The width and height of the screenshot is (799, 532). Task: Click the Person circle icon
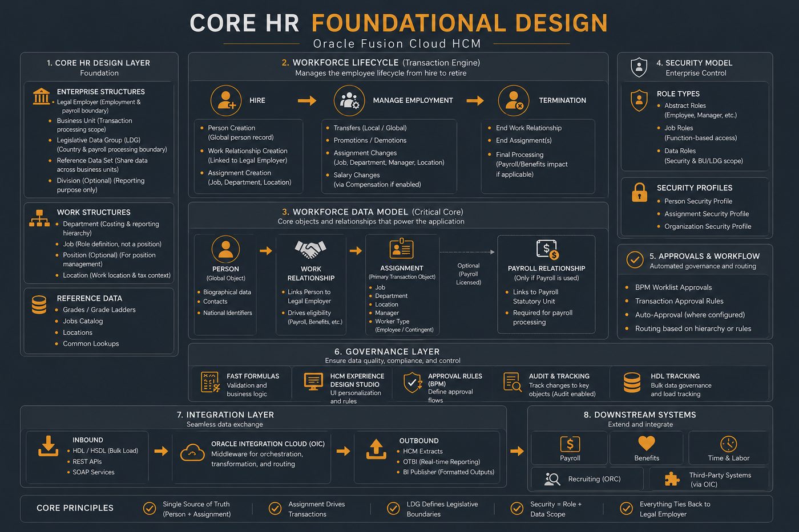pyautogui.click(x=225, y=249)
